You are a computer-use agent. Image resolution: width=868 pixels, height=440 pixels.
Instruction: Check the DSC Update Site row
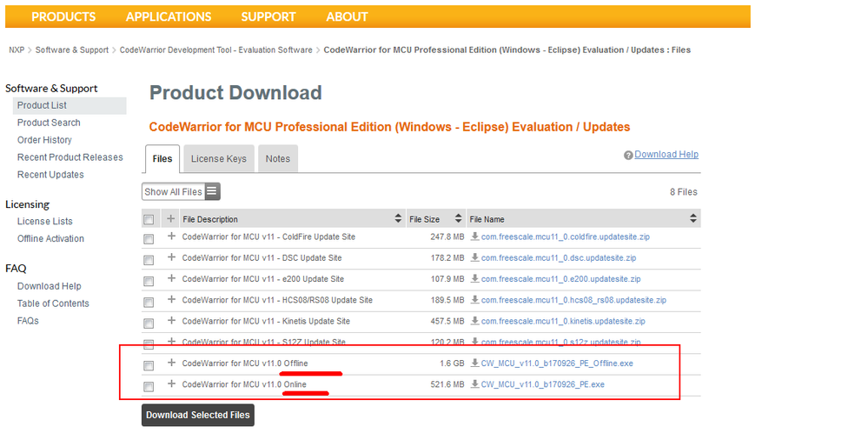pyautogui.click(x=149, y=260)
